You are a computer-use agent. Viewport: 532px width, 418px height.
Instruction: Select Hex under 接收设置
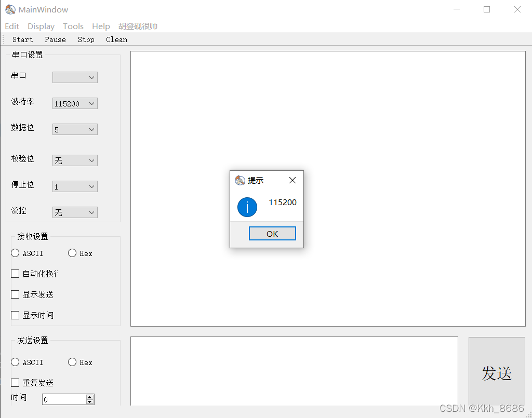click(x=80, y=253)
